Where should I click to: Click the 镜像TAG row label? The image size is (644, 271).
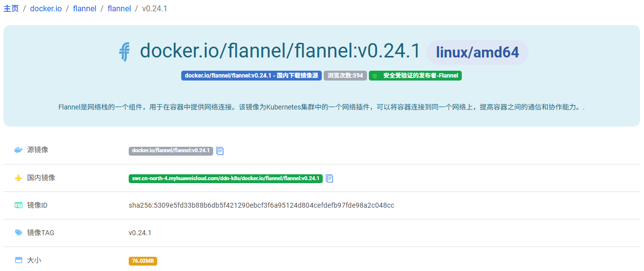click(41, 233)
